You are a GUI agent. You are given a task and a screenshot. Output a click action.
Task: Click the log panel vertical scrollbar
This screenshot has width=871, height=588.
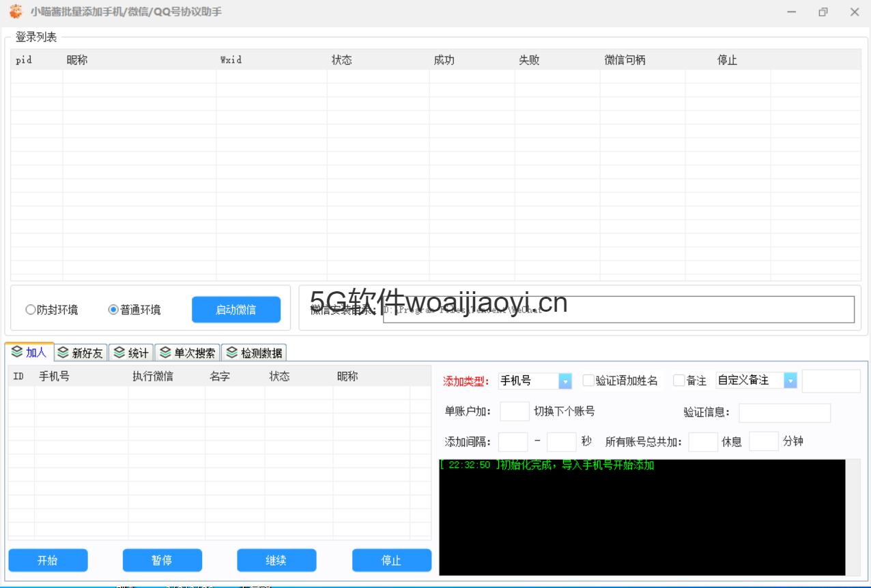853,517
